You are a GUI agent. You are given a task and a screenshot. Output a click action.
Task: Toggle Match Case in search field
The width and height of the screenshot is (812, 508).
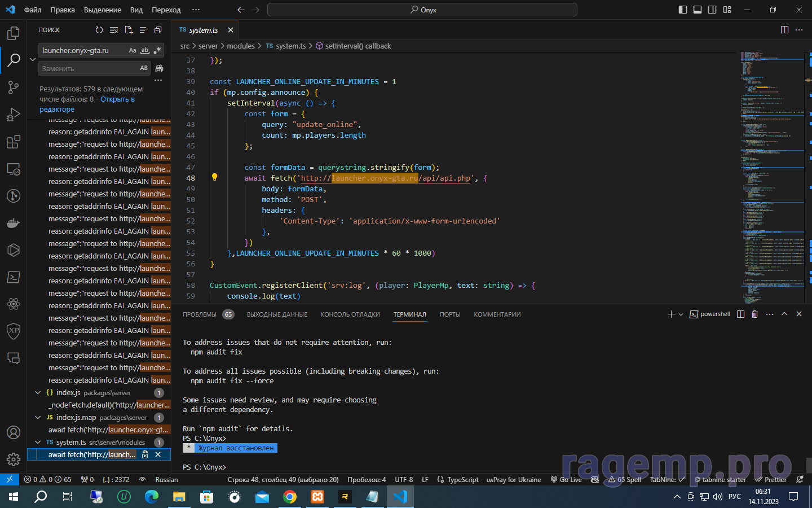(x=133, y=50)
